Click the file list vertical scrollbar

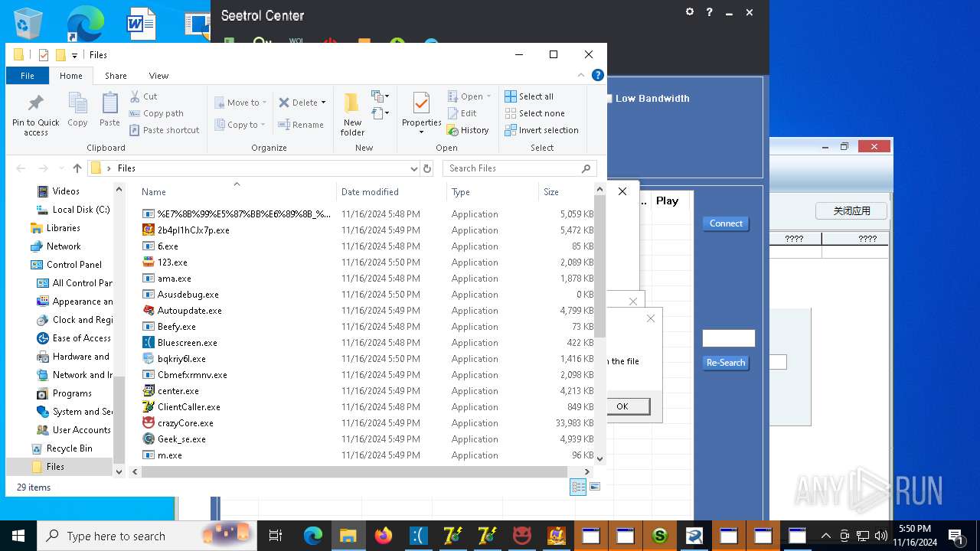tap(600, 268)
